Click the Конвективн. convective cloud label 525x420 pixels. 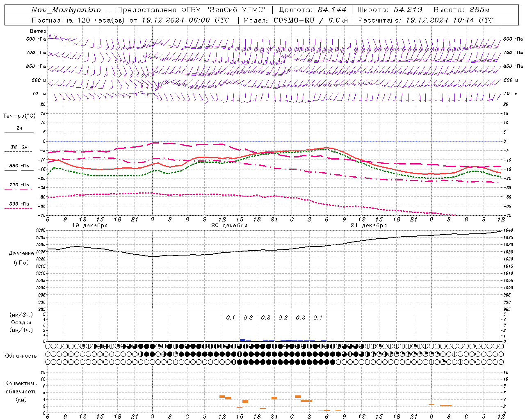pos(21,383)
